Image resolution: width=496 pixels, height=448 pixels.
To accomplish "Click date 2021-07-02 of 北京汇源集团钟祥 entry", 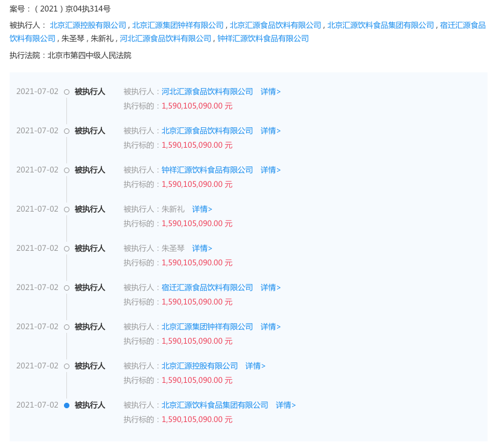I will (37, 327).
